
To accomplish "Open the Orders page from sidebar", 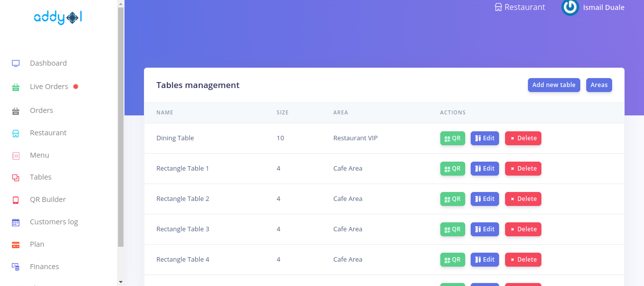I will tap(41, 110).
